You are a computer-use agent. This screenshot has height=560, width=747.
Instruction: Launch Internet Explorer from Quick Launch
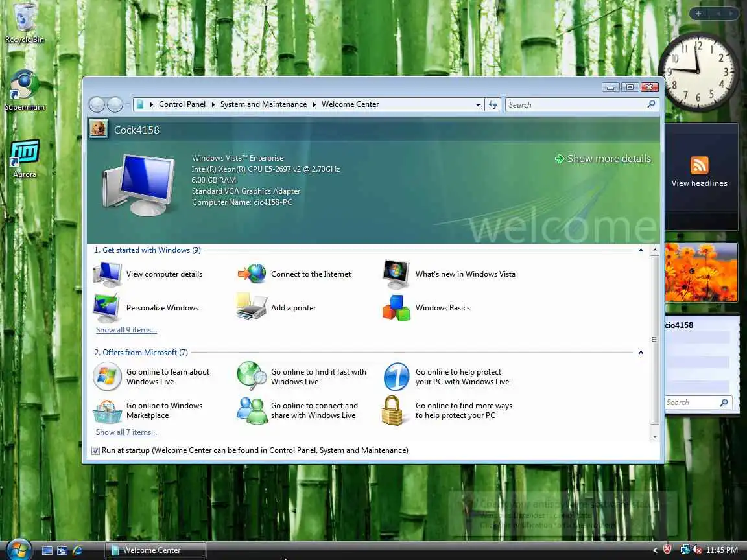77,550
